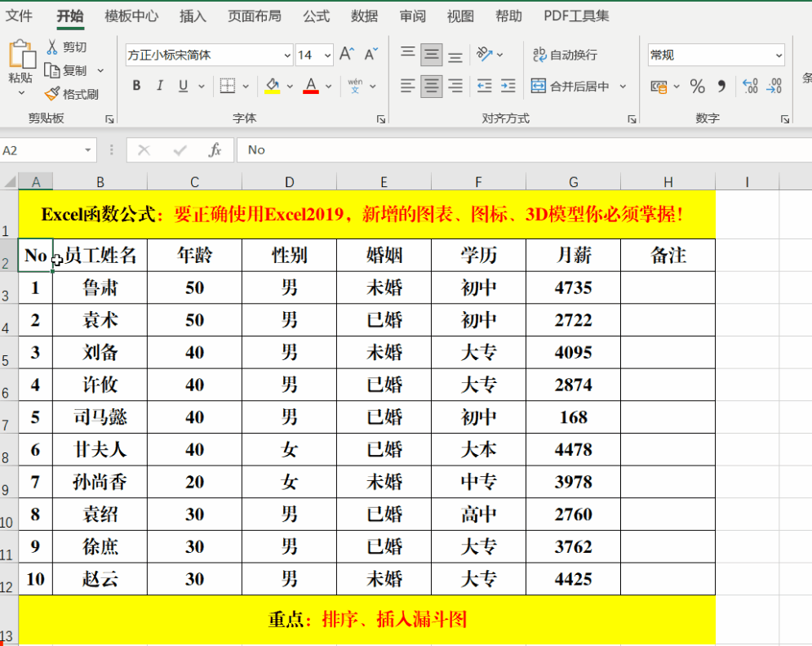The image size is (812, 646).
Task: Switch to the 模板中心 tab
Action: [131, 16]
